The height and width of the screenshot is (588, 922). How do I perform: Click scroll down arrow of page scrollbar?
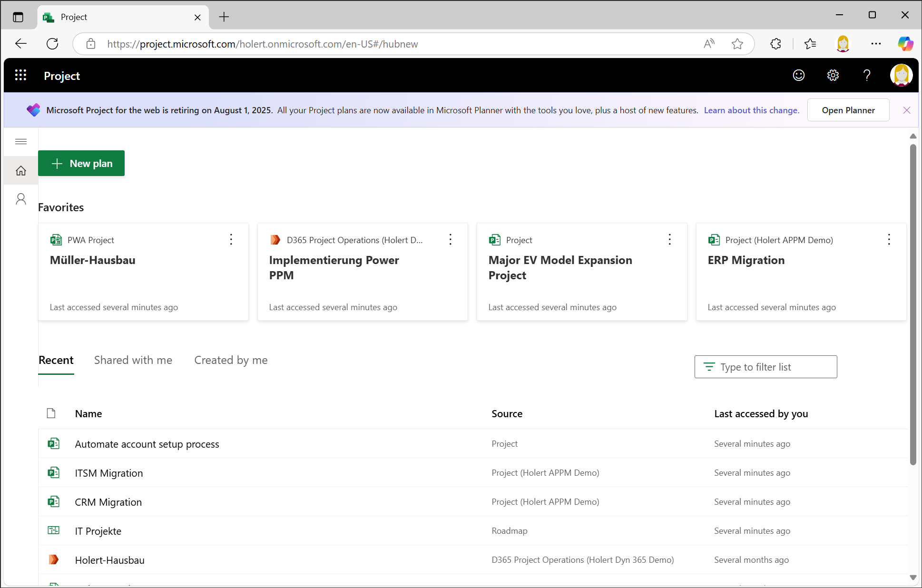[913, 578]
